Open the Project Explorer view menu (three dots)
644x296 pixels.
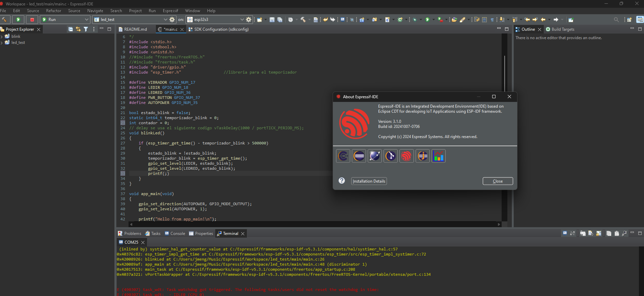[94, 29]
